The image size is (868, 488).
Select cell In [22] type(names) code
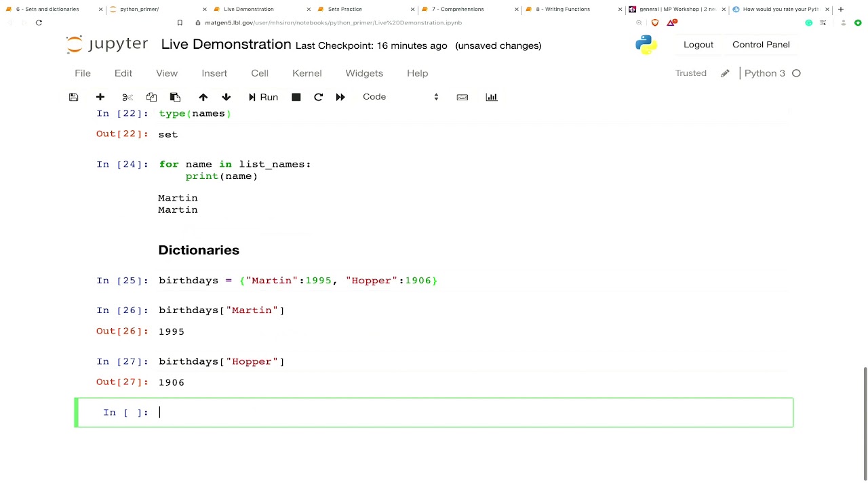195,113
